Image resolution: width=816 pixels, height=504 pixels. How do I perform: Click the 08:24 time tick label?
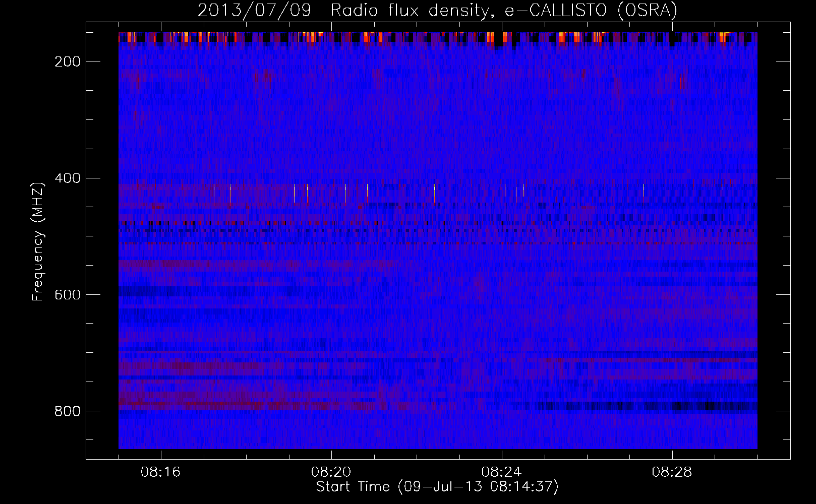point(502,472)
